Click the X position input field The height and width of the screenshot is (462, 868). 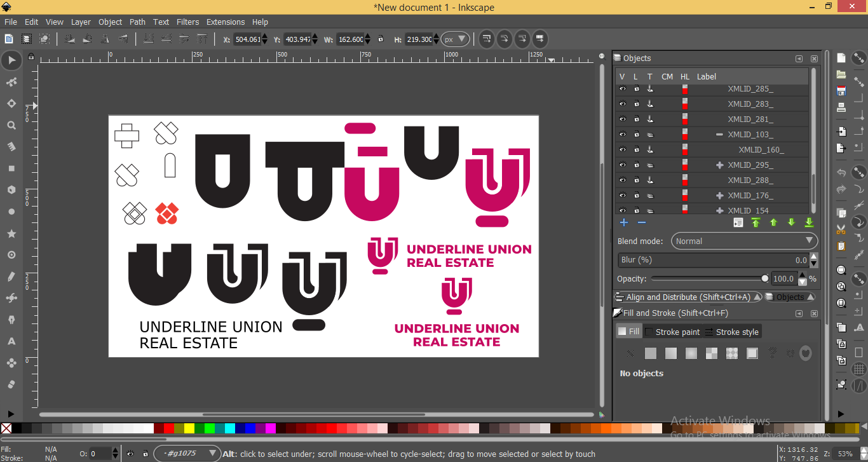click(x=247, y=39)
